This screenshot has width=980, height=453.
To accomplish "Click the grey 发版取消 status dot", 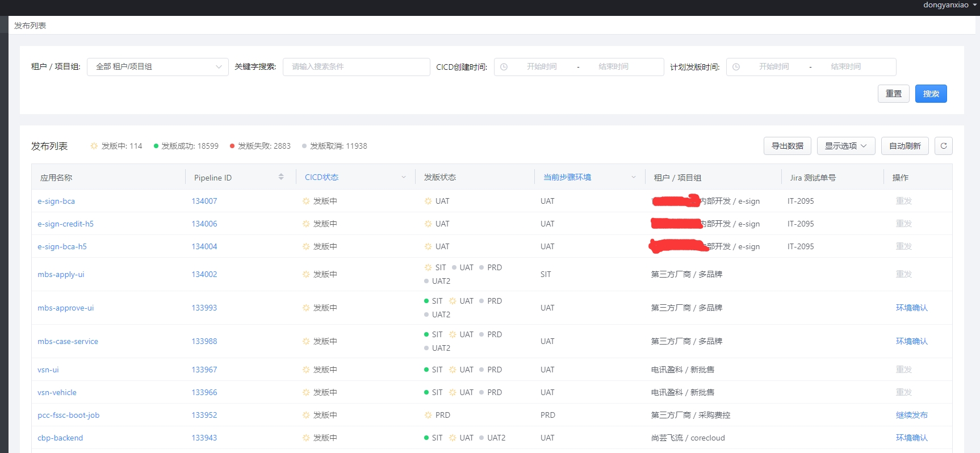I will click(304, 146).
